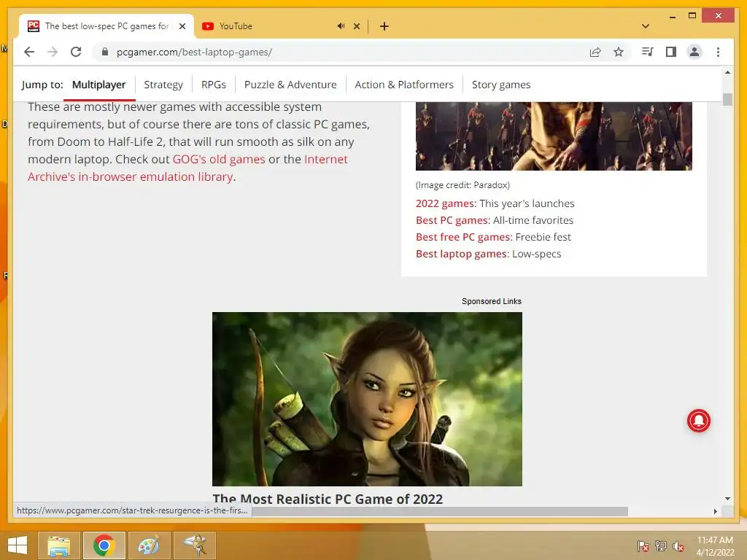Expand the tab search chevron
The image size is (747, 560).
[x=646, y=26]
